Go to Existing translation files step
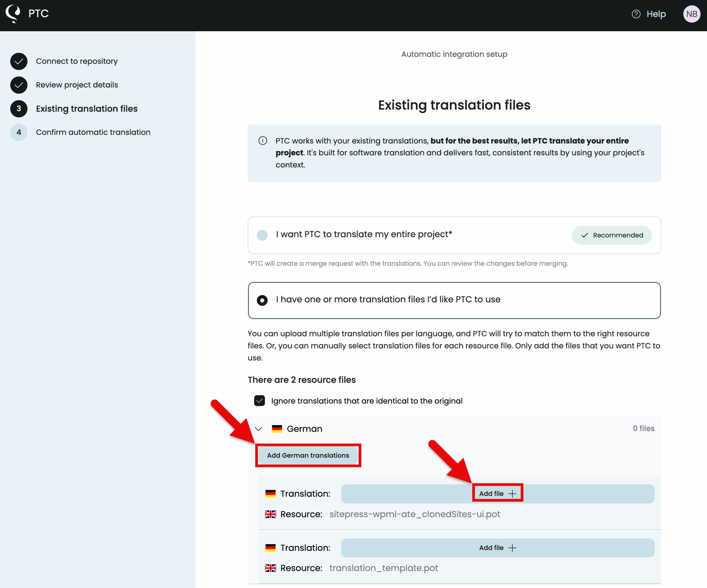 tap(86, 109)
